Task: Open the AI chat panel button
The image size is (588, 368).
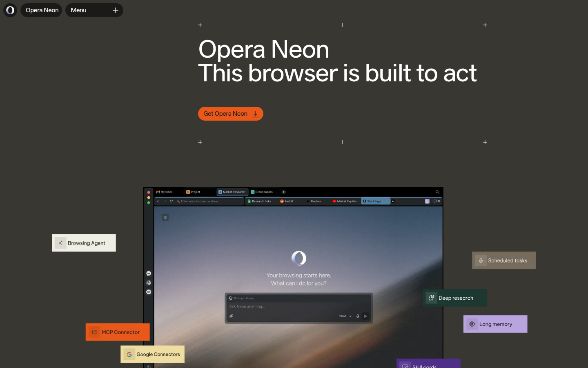Action: point(437,201)
